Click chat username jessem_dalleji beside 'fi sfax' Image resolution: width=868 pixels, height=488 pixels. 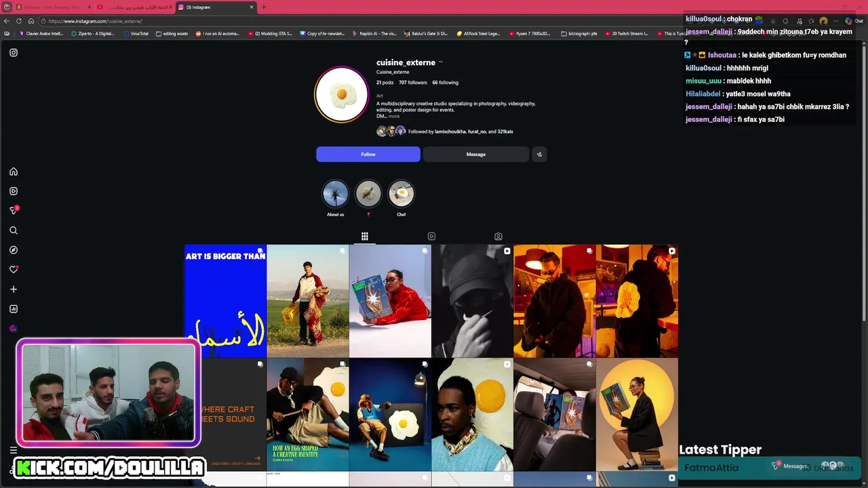coord(709,119)
